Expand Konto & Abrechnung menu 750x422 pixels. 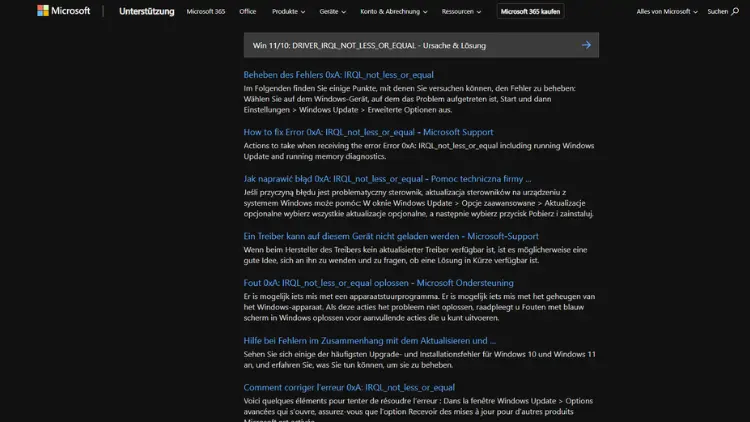393,12
